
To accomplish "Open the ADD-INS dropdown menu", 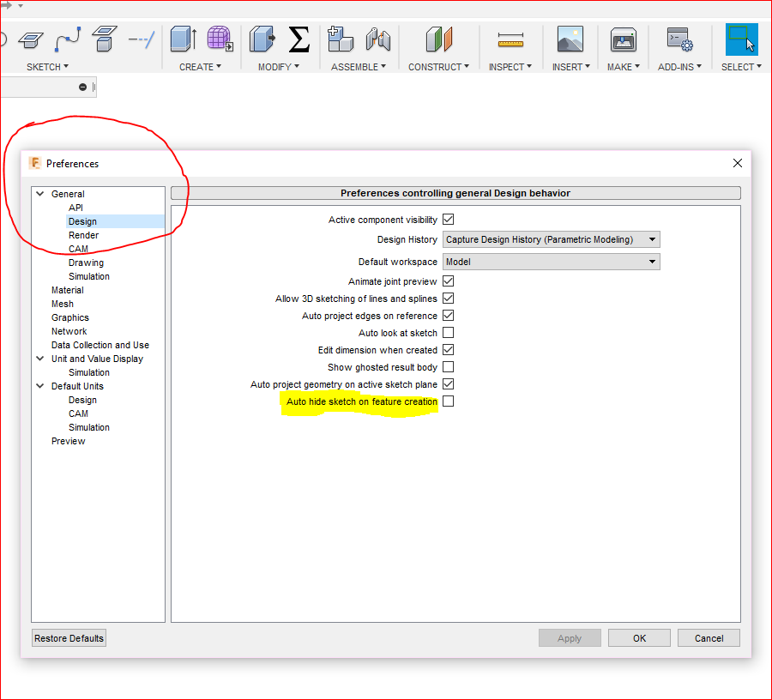I will pos(680,67).
